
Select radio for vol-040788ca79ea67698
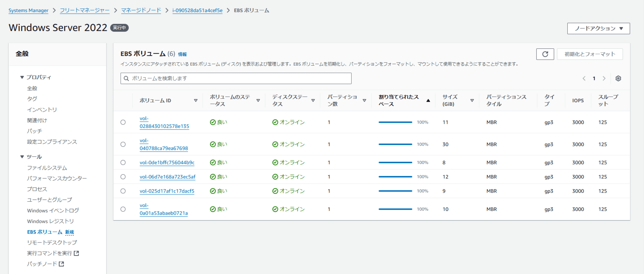[x=123, y=144]
